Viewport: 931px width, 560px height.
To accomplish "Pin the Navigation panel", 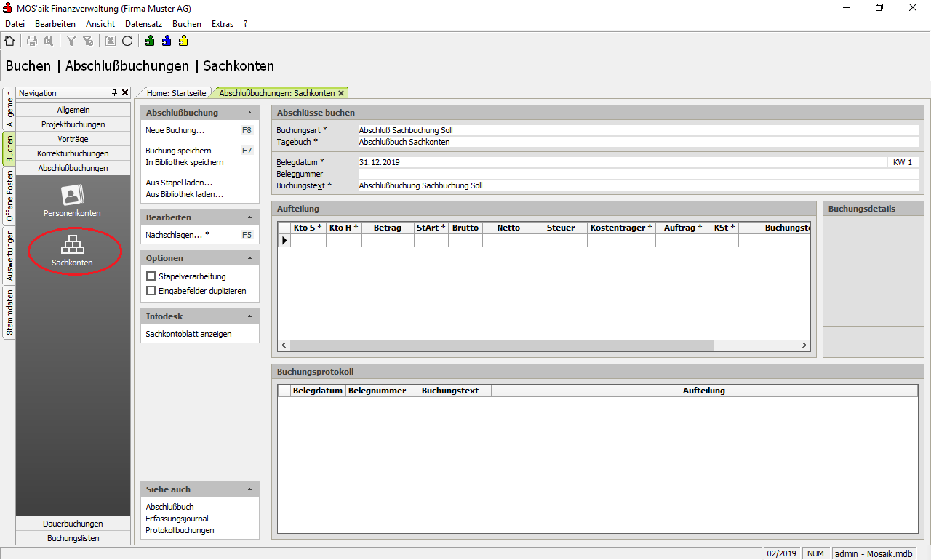I will tap(114, 93).
